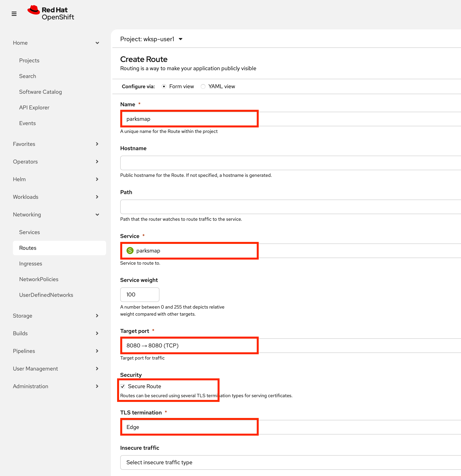Navigate to API Explorer
The width and height of the screenshot is (461, 476).
[34, 108]
